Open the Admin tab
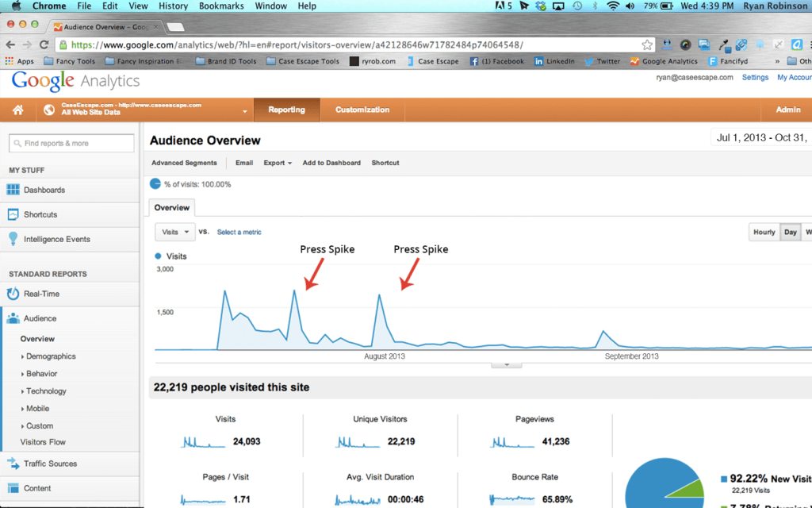Image resolution: width=812 pixels, height=508 pixels. click(x=787, y=110)
